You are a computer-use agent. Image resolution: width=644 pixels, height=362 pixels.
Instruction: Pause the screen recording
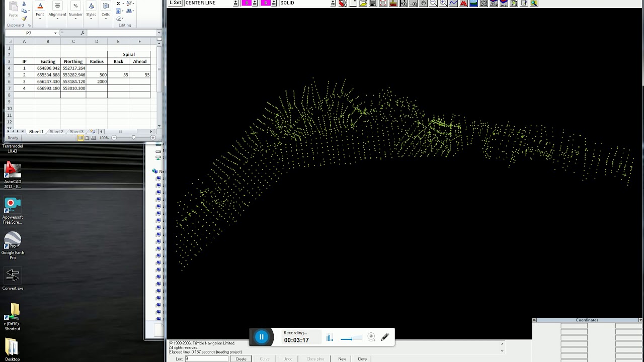[x=262, y=337]
